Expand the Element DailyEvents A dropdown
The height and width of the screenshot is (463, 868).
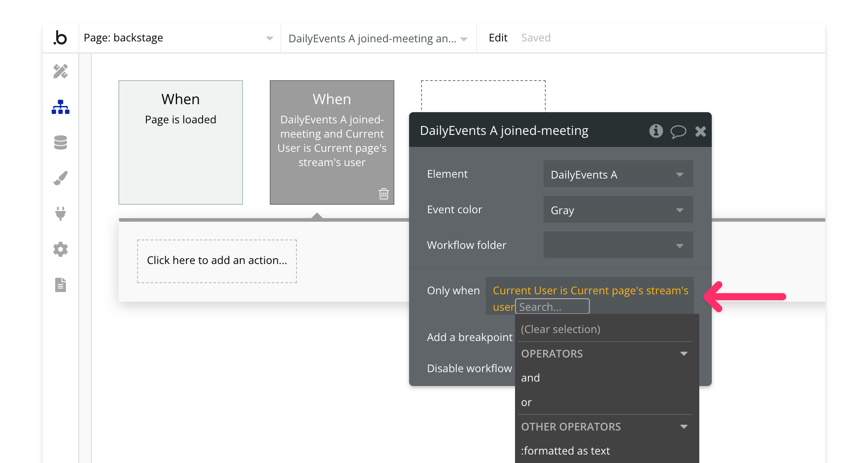coord(617,174)
